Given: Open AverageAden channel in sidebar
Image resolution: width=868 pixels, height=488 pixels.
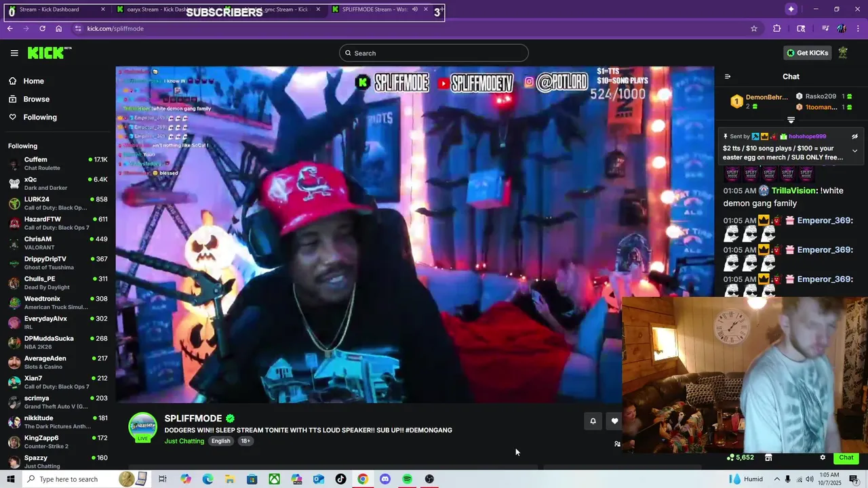Looking at the screenshot, I should coord(58,362).
